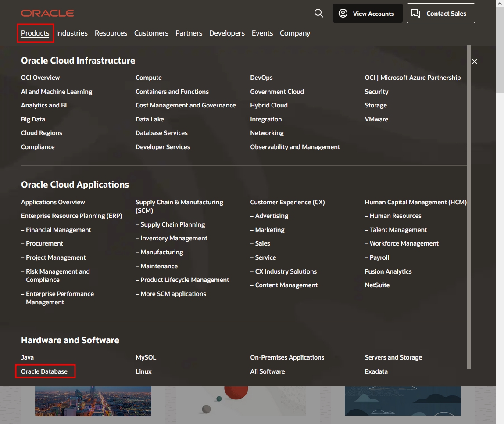Image resolution: width=504 pixels, height=424 pixels.
Task: Open Customer Experience (CX) link
Action: pos(287,203)
